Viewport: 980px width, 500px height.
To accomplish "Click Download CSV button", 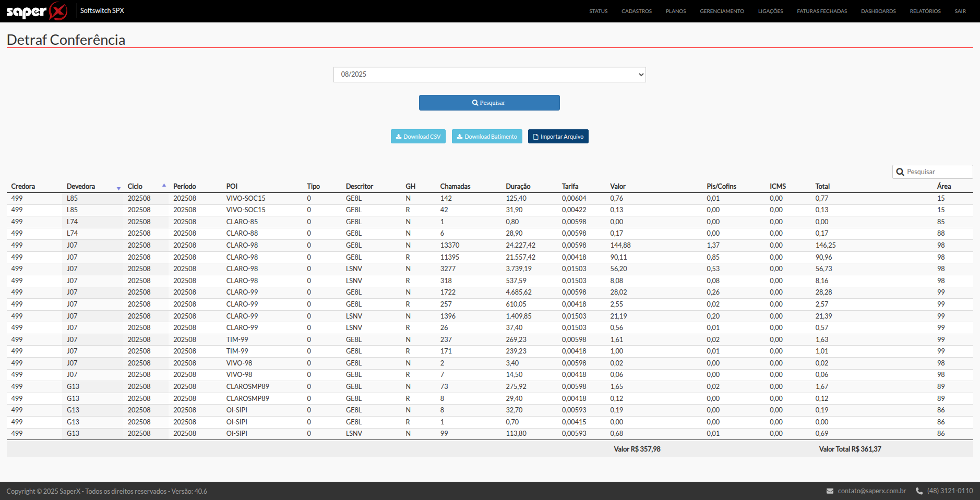I will (x=418, y=137).
